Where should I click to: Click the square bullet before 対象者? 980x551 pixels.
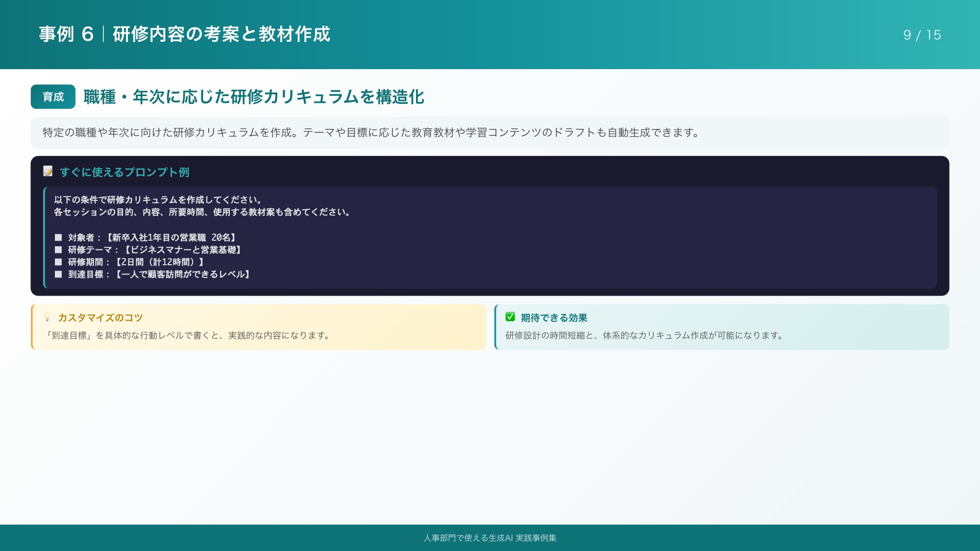pyautogui.click(x=58, y=237)
